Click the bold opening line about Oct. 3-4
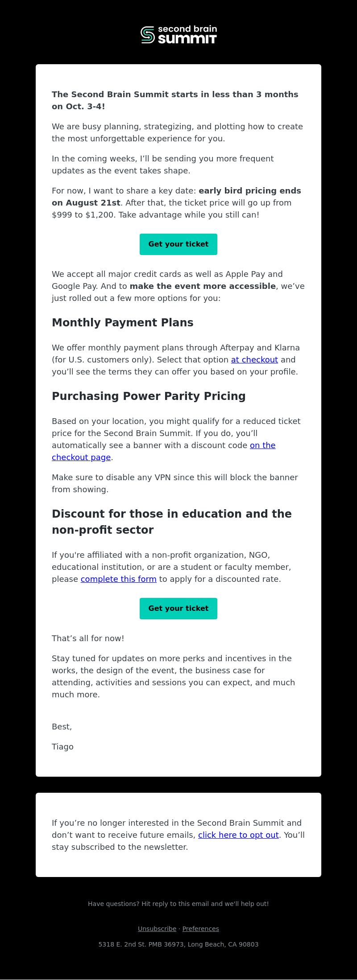The height and width of the screenshot is (980, 357). (x=175, y=100)
